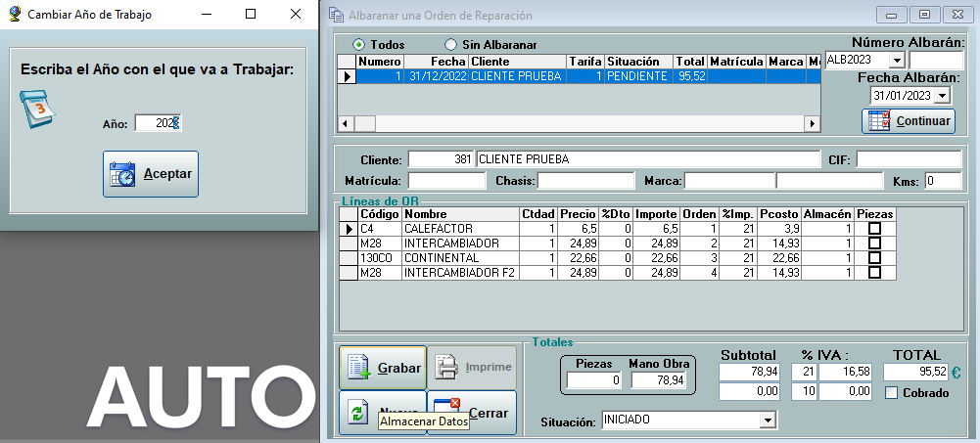
Task: Click the Cerrar button
Action: pyautogui.click(x=472, y=413)
